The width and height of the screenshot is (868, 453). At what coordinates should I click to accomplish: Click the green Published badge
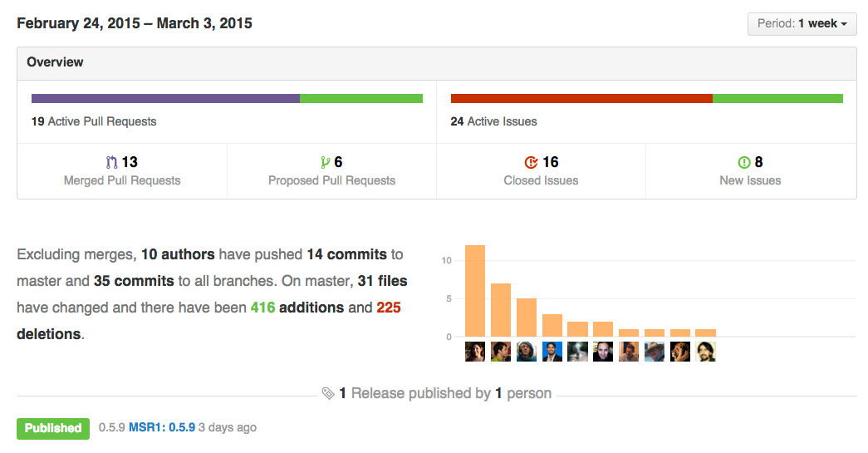(53, 428)
